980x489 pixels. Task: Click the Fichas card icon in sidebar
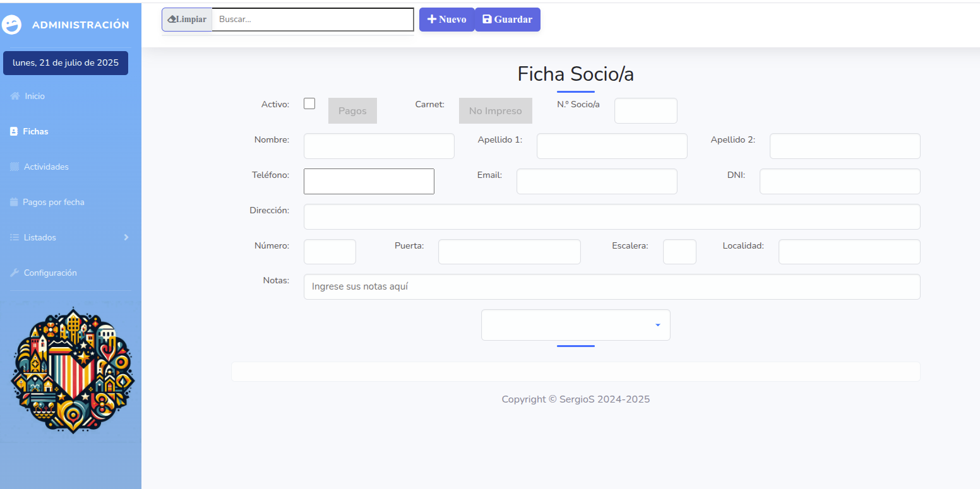(14, 132)
